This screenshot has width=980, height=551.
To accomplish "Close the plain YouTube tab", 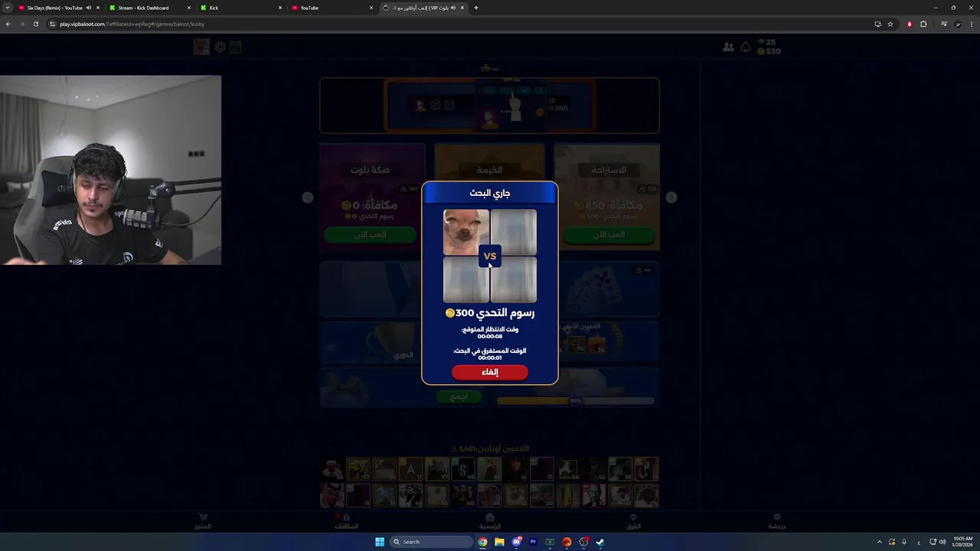I will [x=371, y=8].
